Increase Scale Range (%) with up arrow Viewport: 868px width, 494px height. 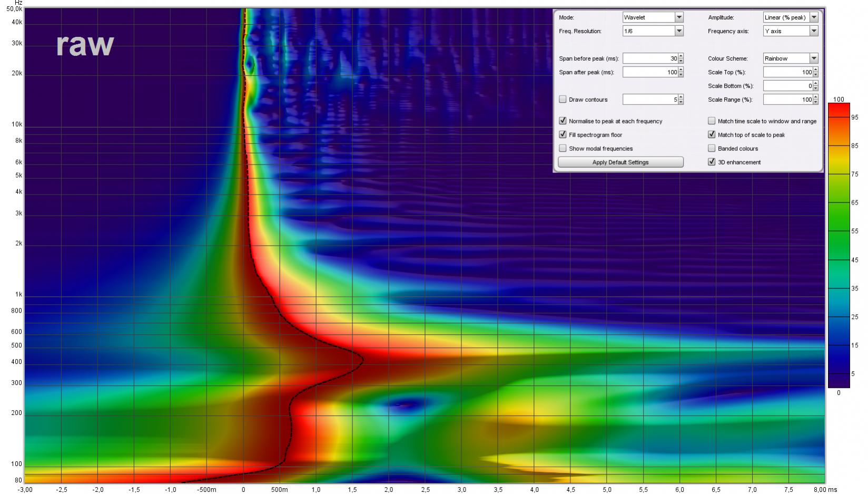(x=816, y=97)
